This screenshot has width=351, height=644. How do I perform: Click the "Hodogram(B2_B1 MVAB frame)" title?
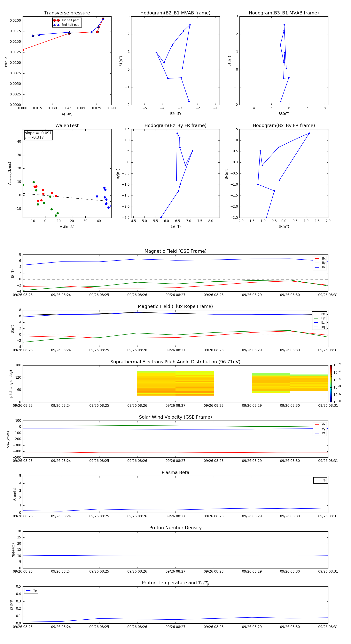tap(175, 13)
